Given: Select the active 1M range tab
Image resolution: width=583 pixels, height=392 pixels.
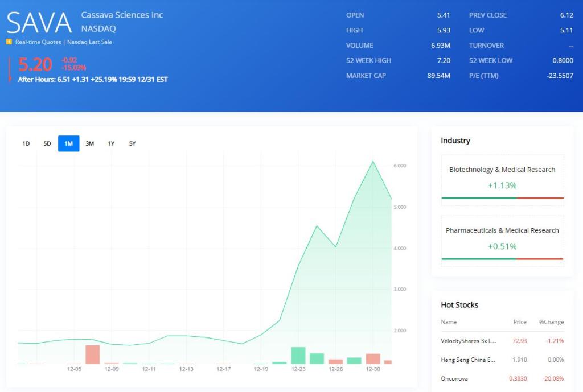Looking at the screenshot, I should pos(68,143).
